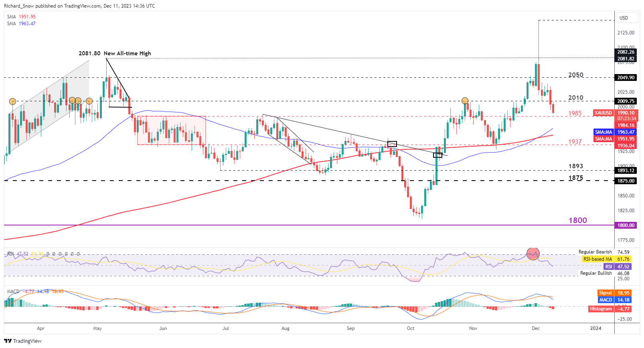Click the 2081.82 price tag
The width and height of the screenshot is (644, 348).
pyautogui.click(x=626, y=59)
